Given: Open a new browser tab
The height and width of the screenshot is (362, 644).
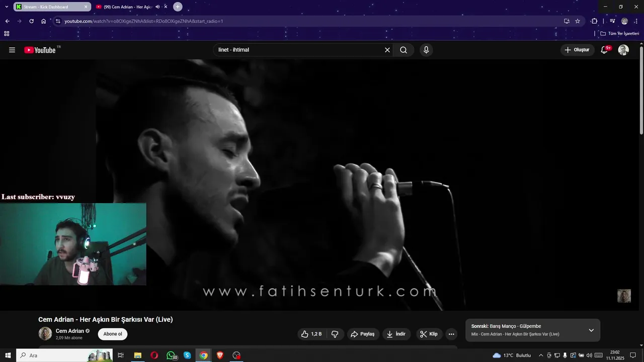Looking at the screenshot, I should click(178, 7).
